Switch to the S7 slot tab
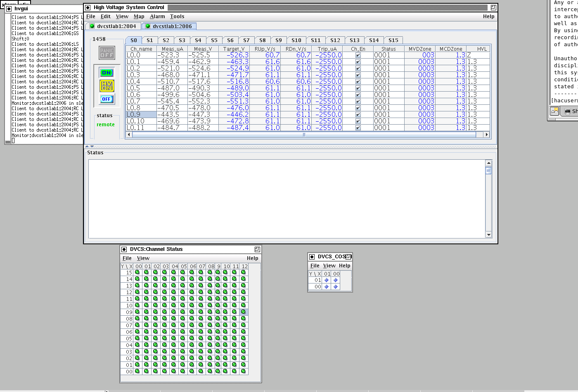This screenshot has height=392, width=578. 246,40
